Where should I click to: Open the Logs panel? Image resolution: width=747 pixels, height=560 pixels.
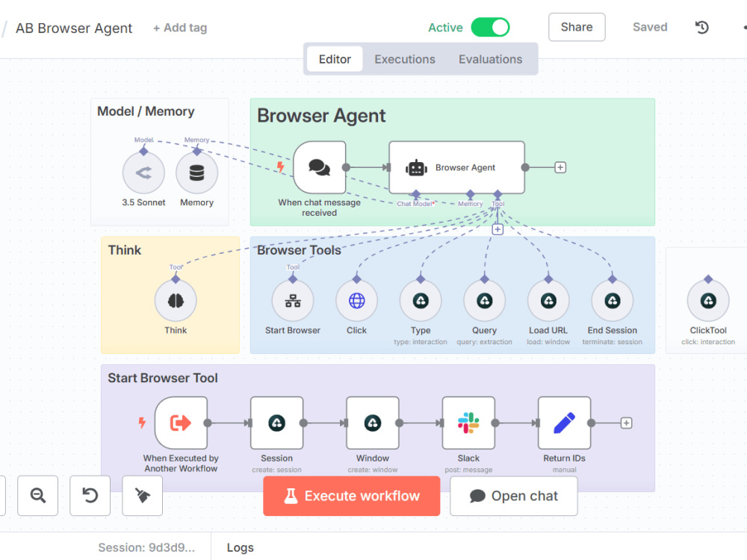[x=240, y=547]
